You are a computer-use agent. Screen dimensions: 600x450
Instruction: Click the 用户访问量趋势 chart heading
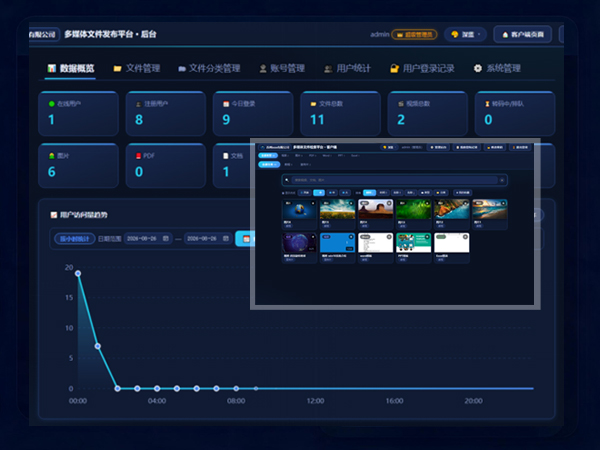coord(80,215)
